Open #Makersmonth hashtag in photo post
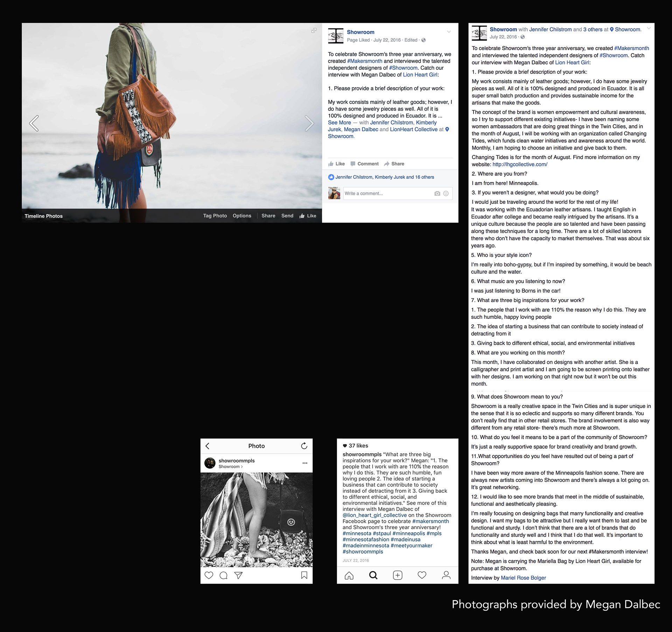This screenshot has width=672, height=632. 365,61
